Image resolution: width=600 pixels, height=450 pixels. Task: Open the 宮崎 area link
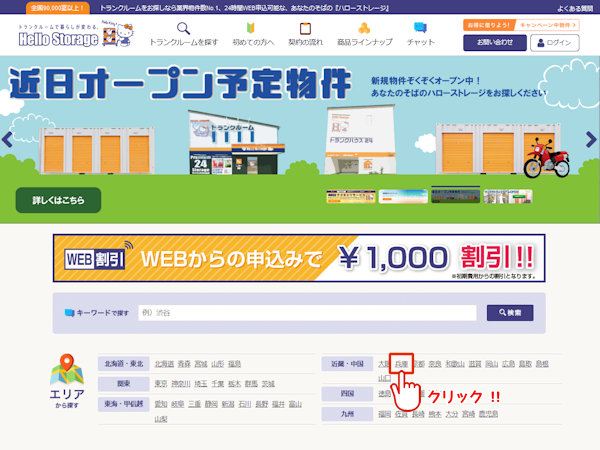469,414
